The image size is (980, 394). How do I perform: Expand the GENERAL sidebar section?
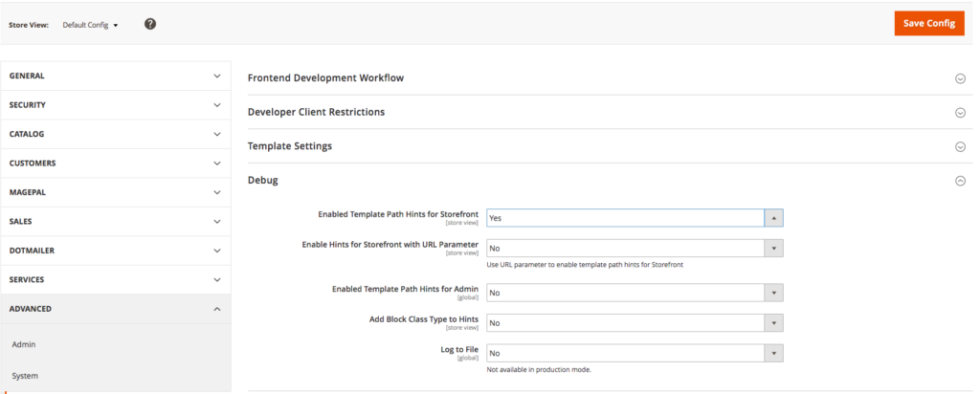pyautogui.click(x=116, y=77)
